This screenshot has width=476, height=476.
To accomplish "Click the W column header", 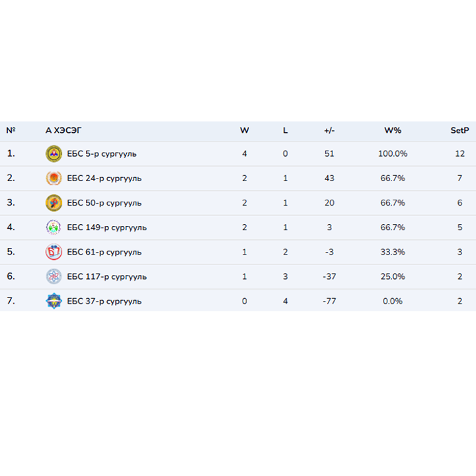I will point(245,130).
